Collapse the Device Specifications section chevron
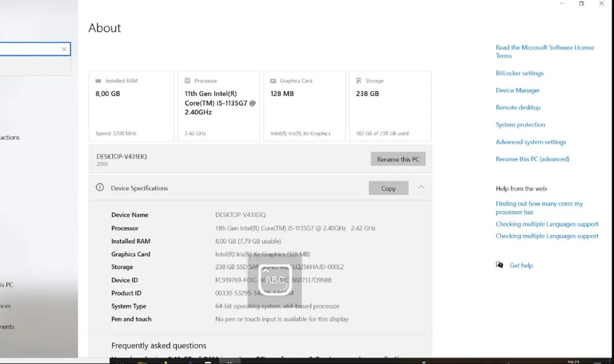The height and width of the screenshot is (364, 614). [x=421, y=188]
